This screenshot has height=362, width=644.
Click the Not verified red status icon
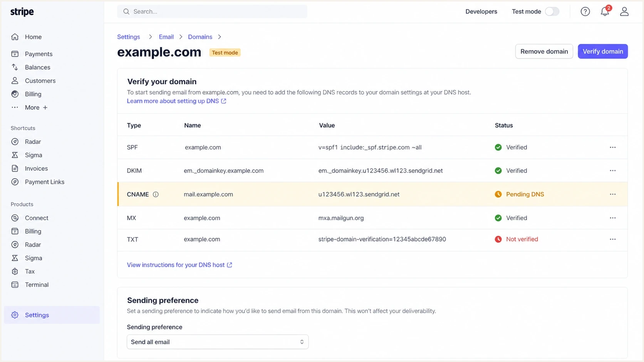pyautogui.click(x=498, y=239)
